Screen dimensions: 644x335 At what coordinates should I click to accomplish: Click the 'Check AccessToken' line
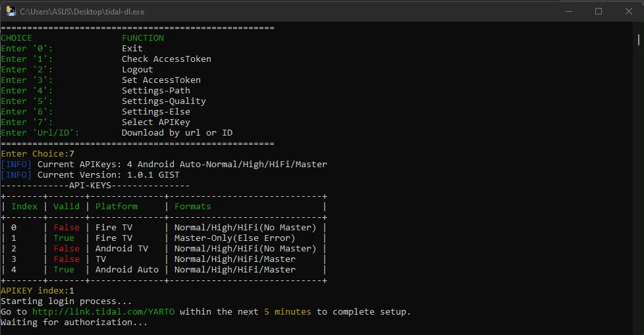167,59
